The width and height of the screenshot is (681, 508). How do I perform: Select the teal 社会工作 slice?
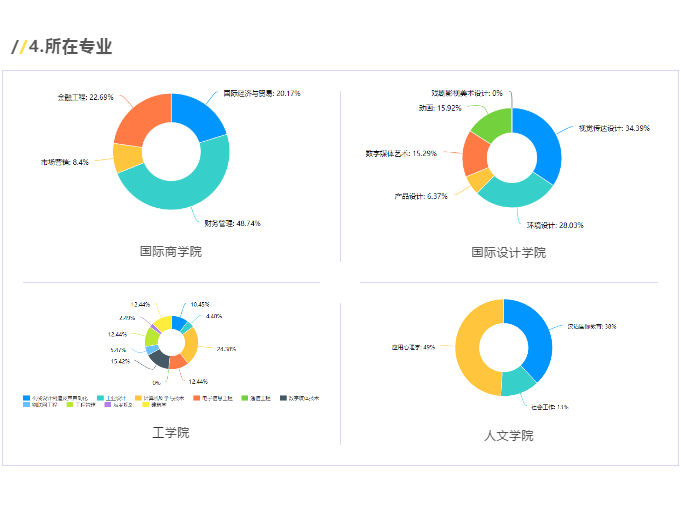(517, 381)
